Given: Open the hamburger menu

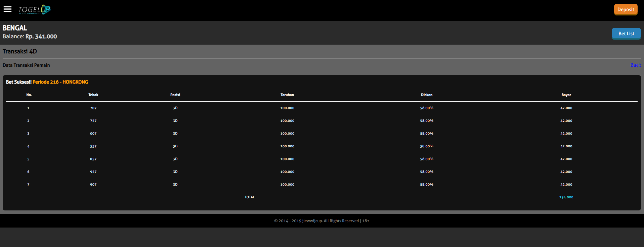Looking at the screenshot, I should (7, 9).
